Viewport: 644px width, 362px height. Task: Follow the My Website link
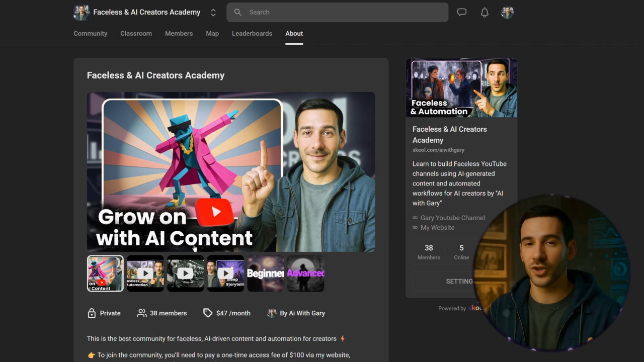tap(437, 228)
